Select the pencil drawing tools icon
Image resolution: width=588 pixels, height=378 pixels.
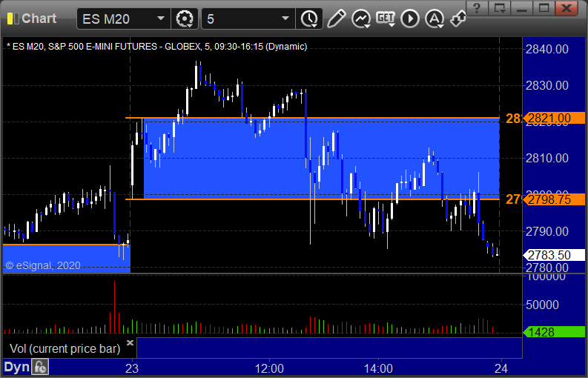pyautogui.click(x=336, y=19)
